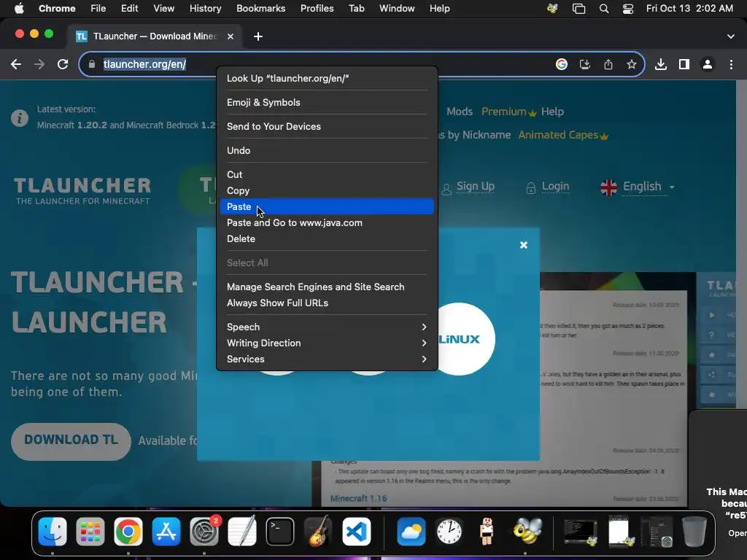Open the Chrome three-dot menu
Image resolution: width=747 pixels, height=560 pixels.
[x=731, y=64]
